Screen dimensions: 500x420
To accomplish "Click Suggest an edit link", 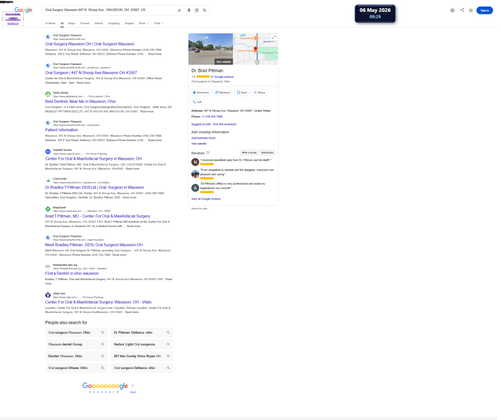I will (x=201, y=124).
